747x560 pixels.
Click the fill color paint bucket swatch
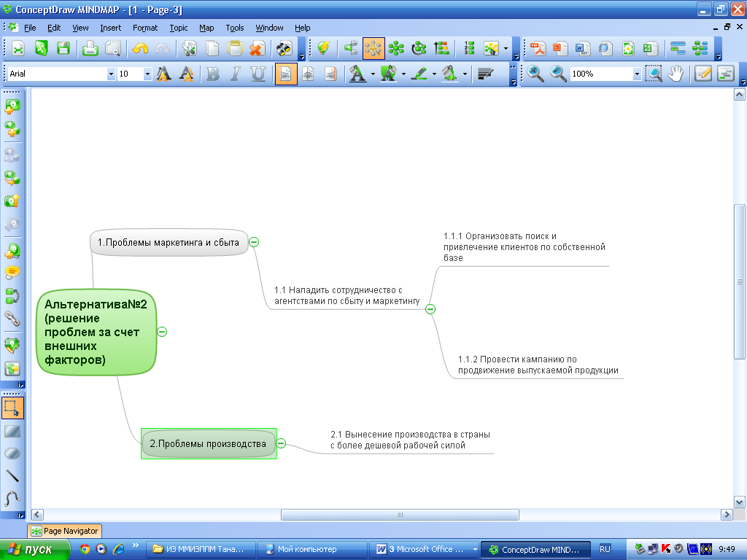(x=449, y=74)
